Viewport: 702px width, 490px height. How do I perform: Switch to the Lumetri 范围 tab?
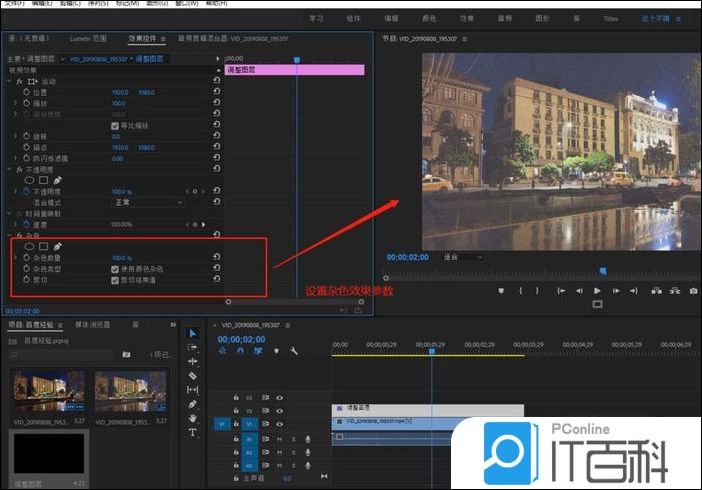(86, 37)
